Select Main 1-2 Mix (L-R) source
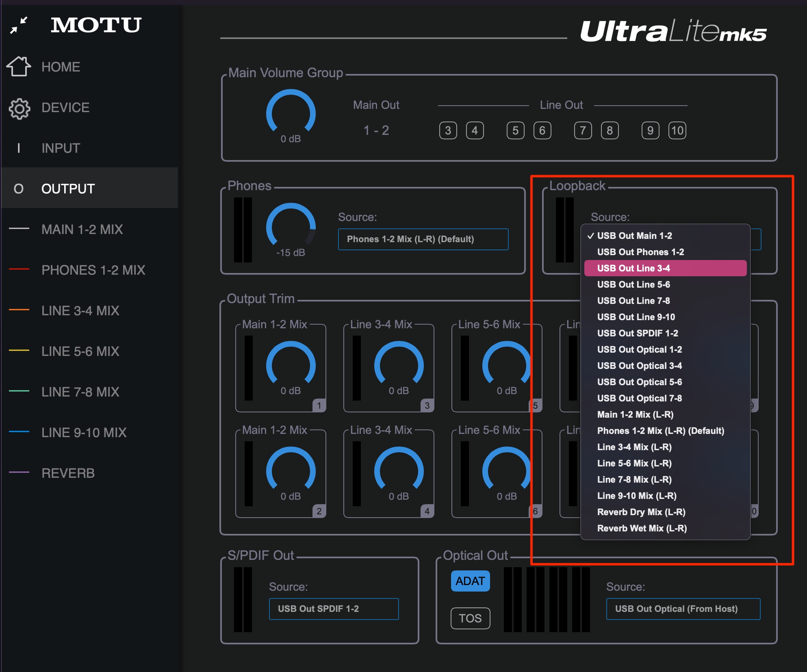Image resolution: width=807 pixels, height=672 pixels. pos(666,414)
